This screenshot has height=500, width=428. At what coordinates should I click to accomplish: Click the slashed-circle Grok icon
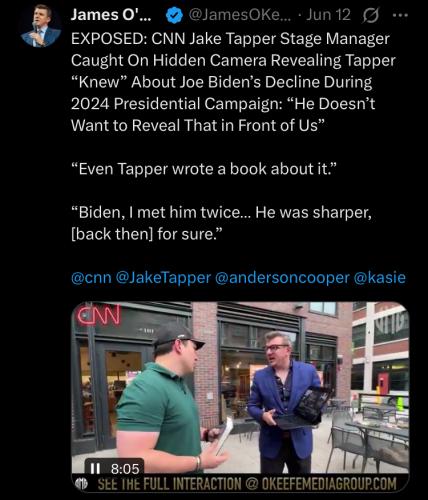[370, 16]
